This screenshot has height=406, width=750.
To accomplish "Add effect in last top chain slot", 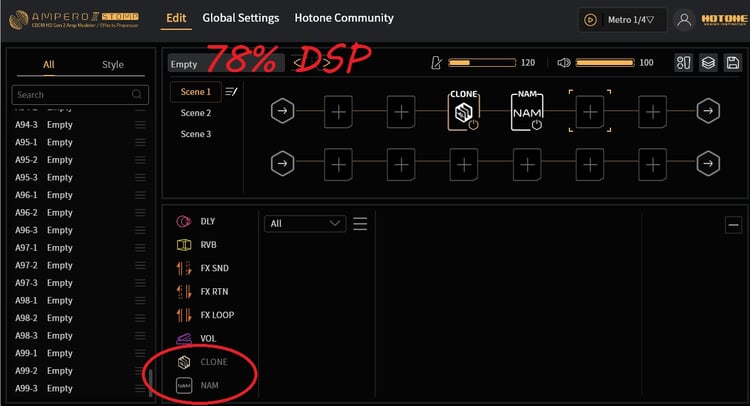I will pyautogui.click(x=652, y=112).
